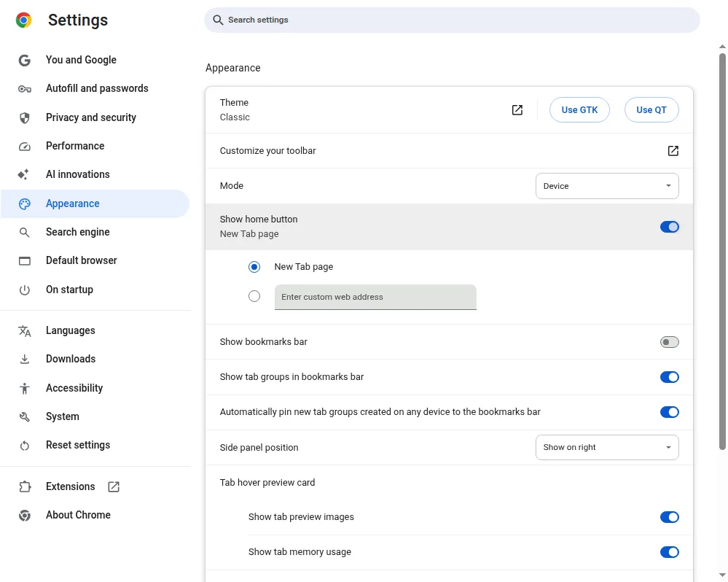Click the external link icon beside Extensions
Image resolution: width=728 pixels, height=582 pixels.
114,486
